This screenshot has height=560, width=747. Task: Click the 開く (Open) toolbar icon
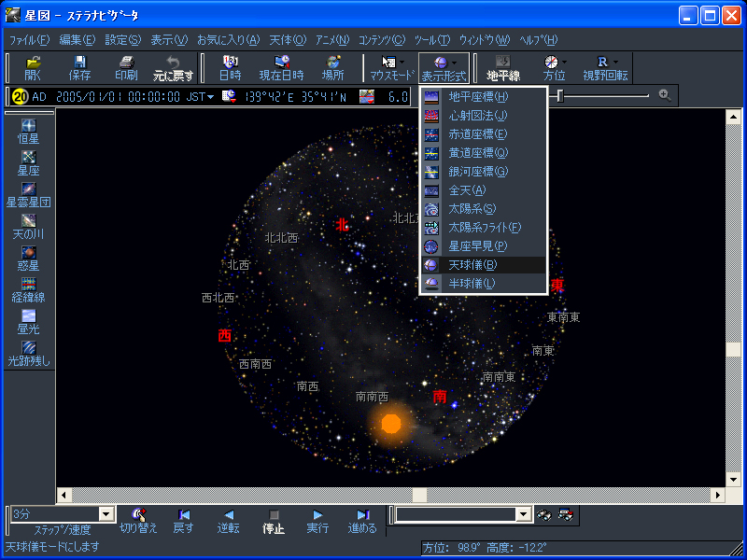tap(33, 67)
